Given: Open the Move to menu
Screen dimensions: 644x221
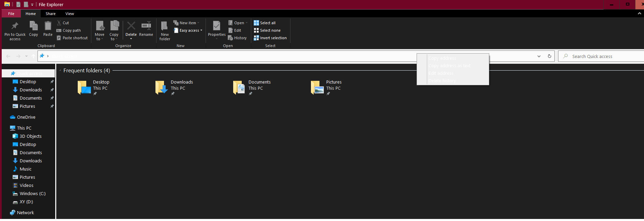Looking at the screenshot, I should click(x=100, y=31).
